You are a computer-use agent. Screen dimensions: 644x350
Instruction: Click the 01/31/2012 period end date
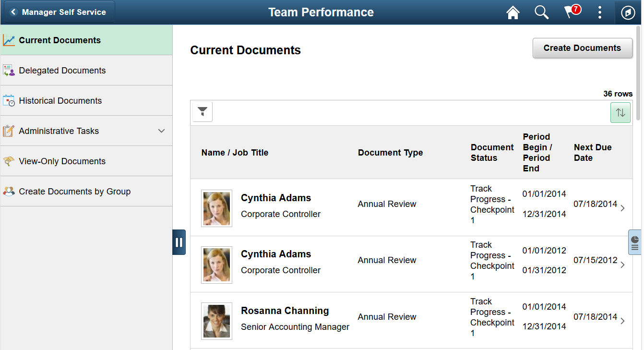point(544,270)
